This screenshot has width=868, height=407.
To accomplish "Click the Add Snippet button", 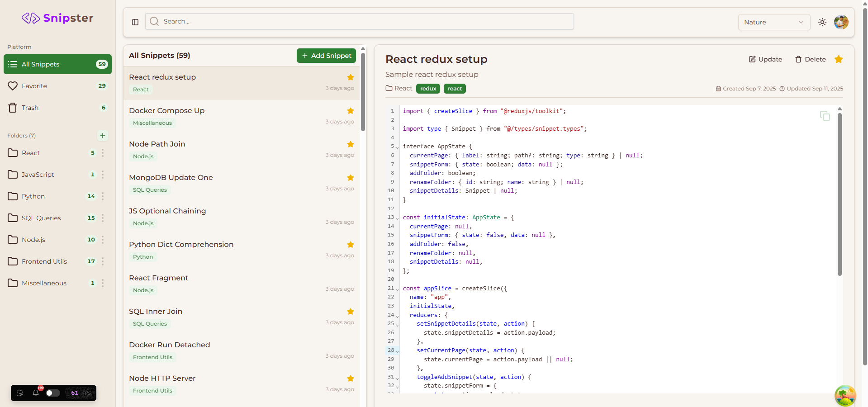I will (x=326, y=56).
